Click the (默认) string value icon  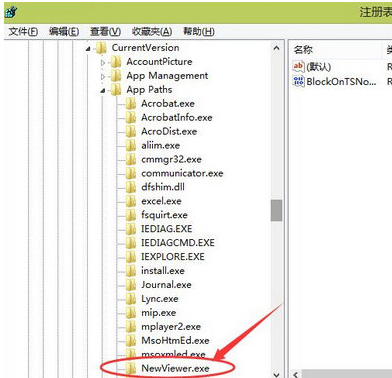pos(298,66)
